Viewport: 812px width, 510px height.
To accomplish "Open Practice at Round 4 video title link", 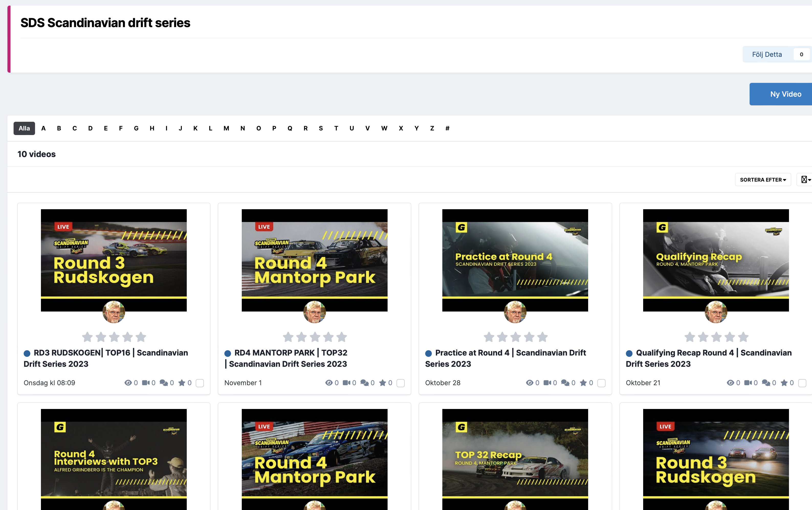I will click(x=506, y=358).
